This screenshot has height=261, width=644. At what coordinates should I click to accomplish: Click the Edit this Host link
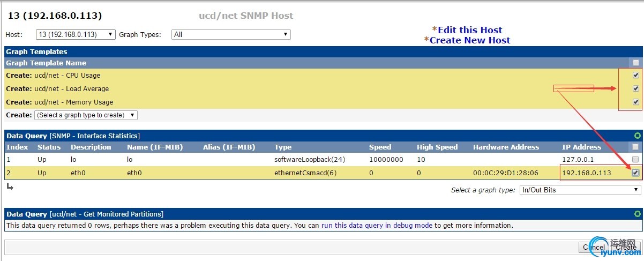[x=470, y=30]
